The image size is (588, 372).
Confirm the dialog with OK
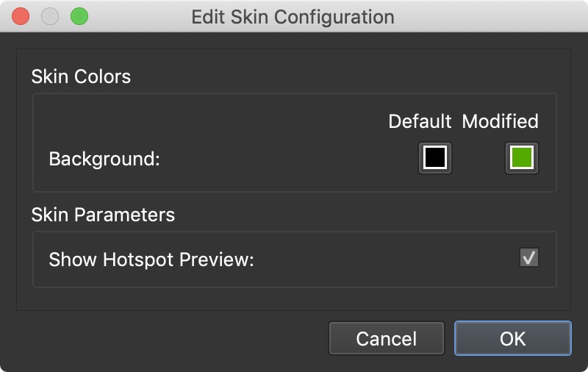point(512,338)
